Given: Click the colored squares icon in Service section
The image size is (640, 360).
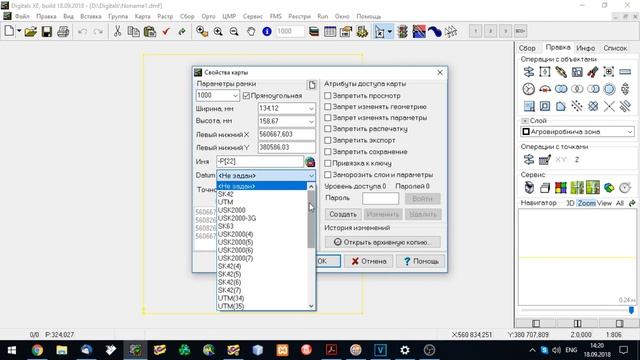Looking at the screenshot, I should (x=561, y=188).
